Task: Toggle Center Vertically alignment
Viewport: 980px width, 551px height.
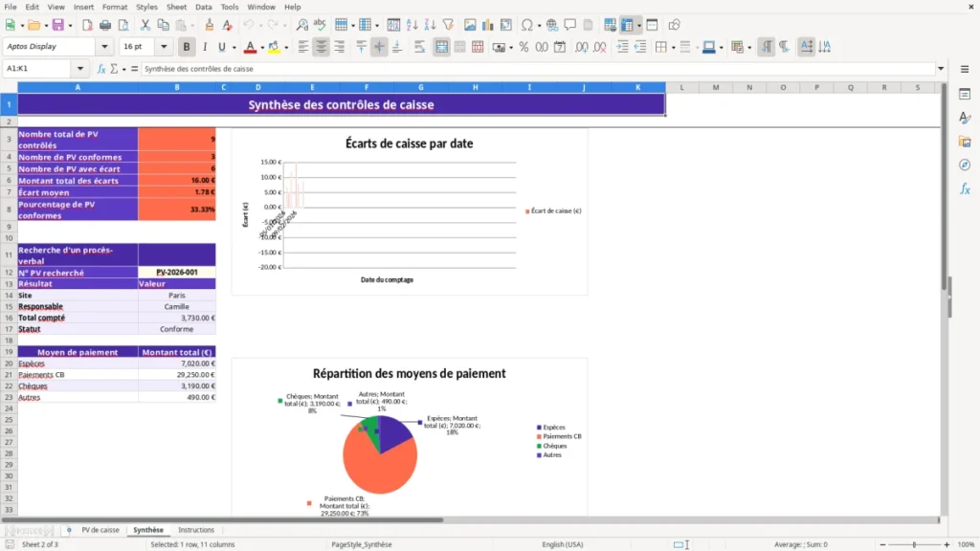Action: coord(379,47)
